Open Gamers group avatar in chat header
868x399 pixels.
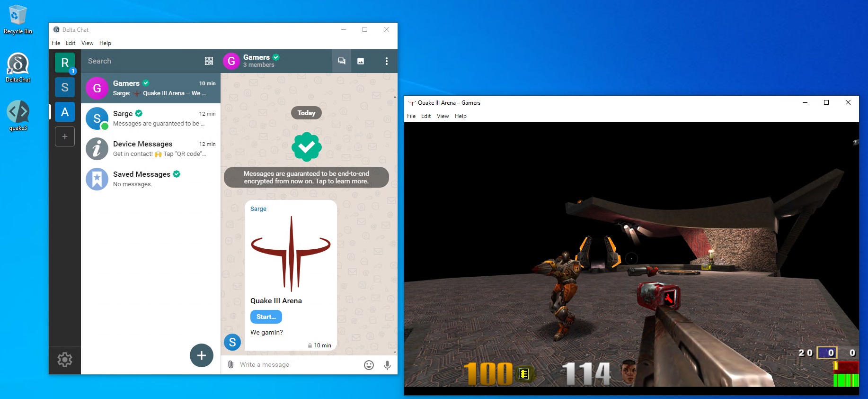pos(231,61)
